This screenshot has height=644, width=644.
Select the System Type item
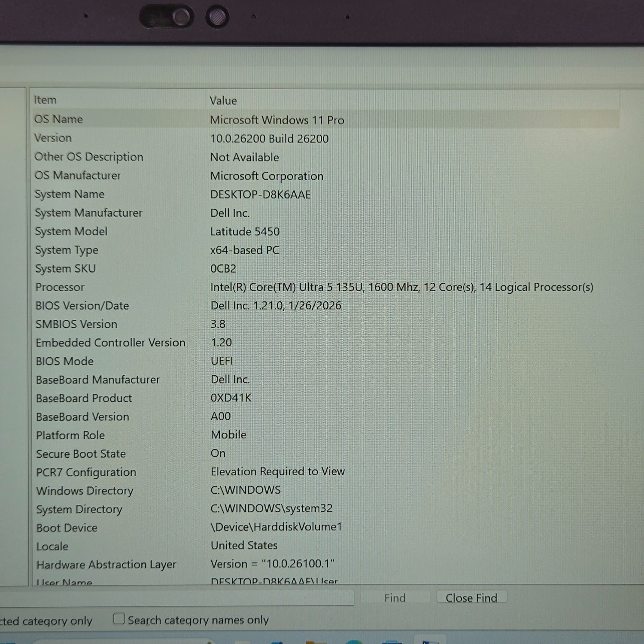(x=67, y=250)
